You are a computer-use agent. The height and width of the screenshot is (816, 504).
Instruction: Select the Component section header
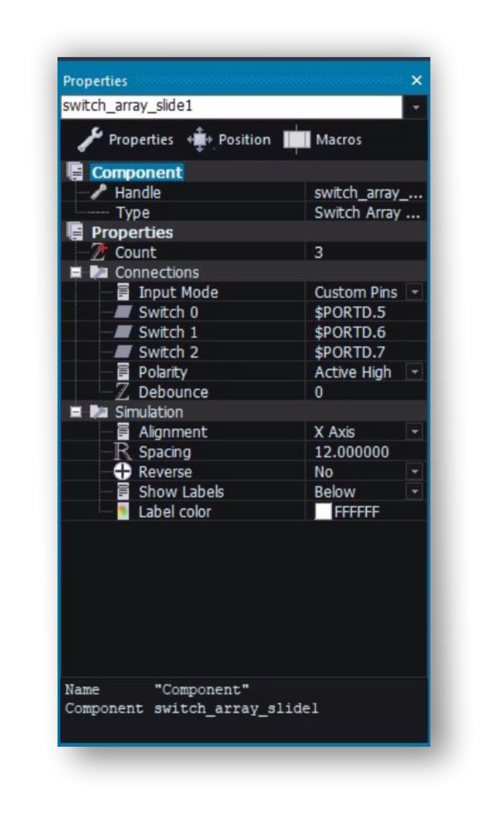[137, 172]
